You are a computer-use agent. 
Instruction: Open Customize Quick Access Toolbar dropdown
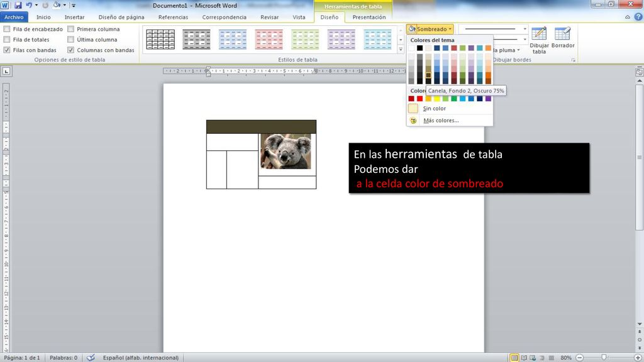(x=74, y=5)
